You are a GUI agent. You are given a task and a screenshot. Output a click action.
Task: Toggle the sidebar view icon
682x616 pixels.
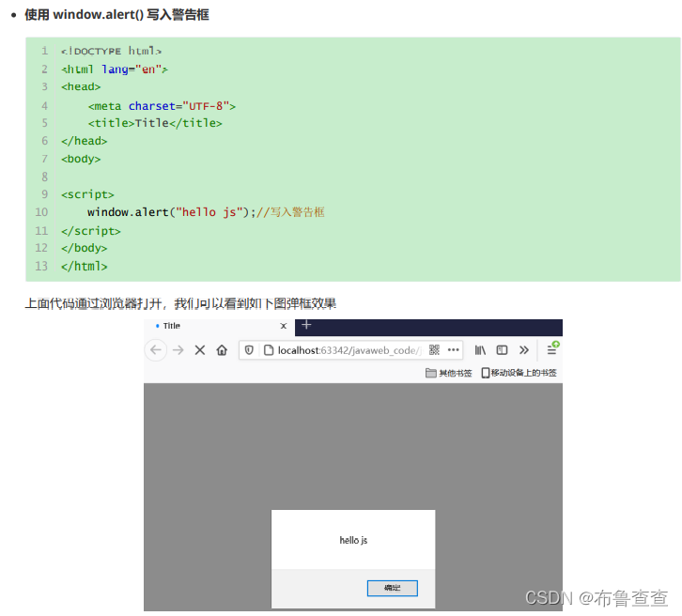[x=502, y=350]
